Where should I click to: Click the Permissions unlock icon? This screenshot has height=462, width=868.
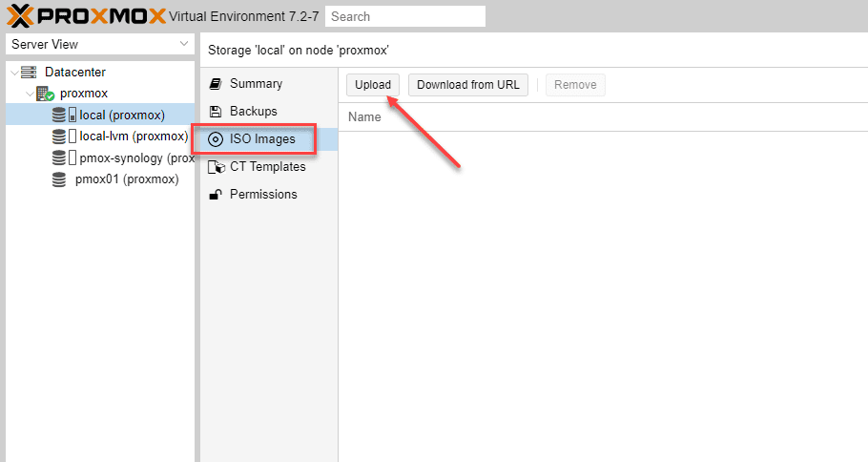216,195
